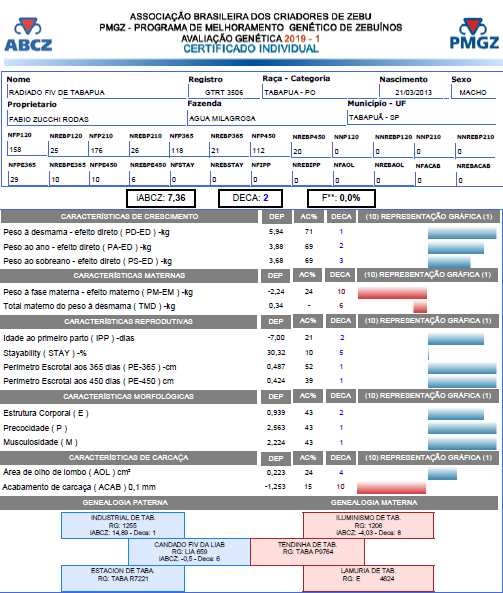Open the Características de Crescimento header
Image resolution: width=503 pixels, height=593 pixels.
point(129,216)
